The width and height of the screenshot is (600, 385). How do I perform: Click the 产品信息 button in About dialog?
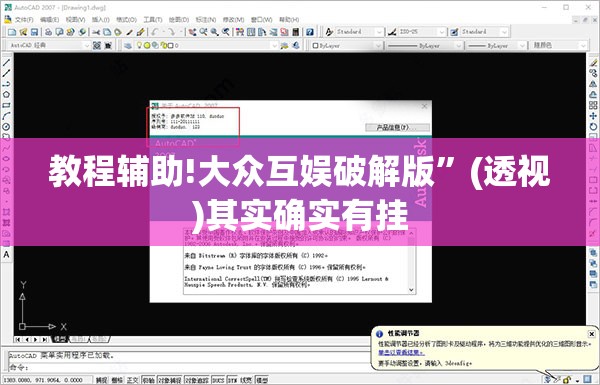397,127
